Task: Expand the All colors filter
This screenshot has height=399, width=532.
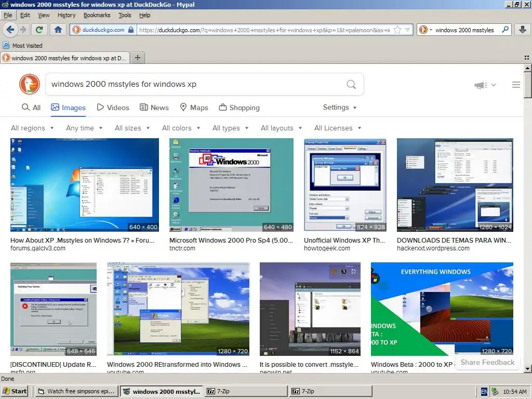Action: (x=181, y=128)
